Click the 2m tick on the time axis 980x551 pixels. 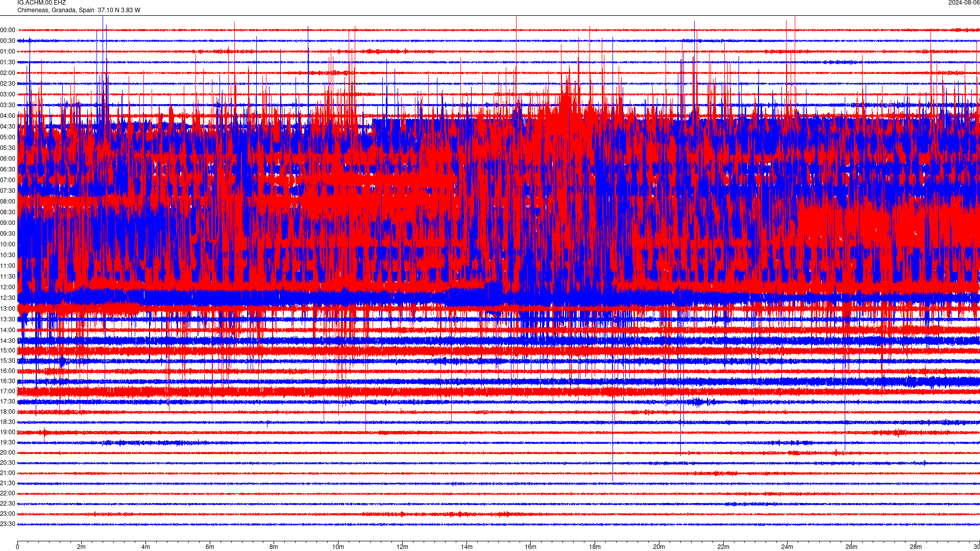(82, 547)
